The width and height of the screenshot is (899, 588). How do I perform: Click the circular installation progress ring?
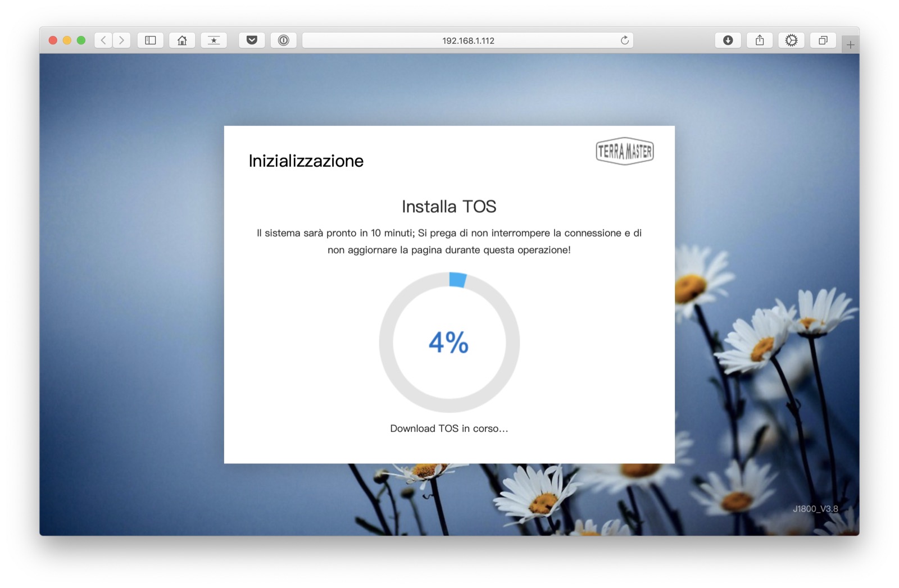449,343
